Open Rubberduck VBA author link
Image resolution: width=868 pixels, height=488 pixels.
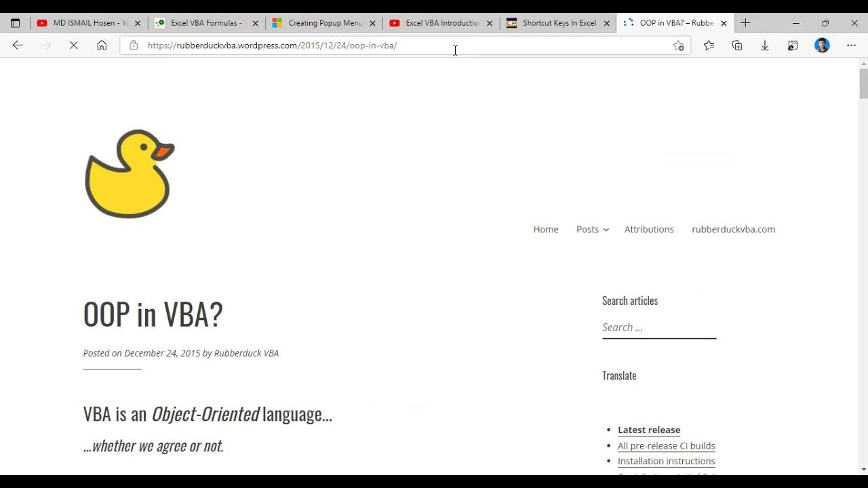click(246, 353)
